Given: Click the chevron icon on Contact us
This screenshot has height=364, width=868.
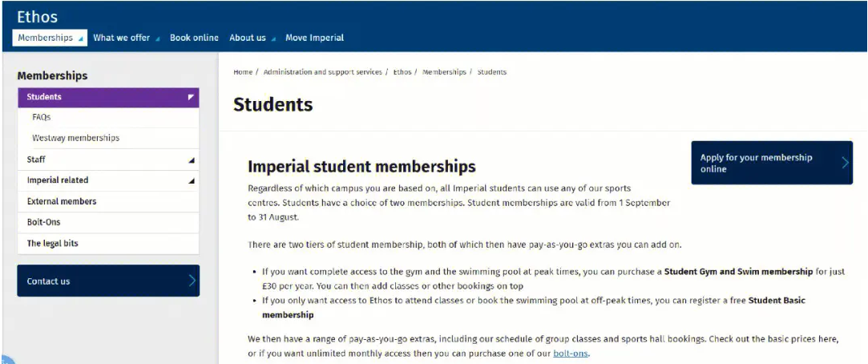Looking at the screenshot, I should (x=192, y=281).
